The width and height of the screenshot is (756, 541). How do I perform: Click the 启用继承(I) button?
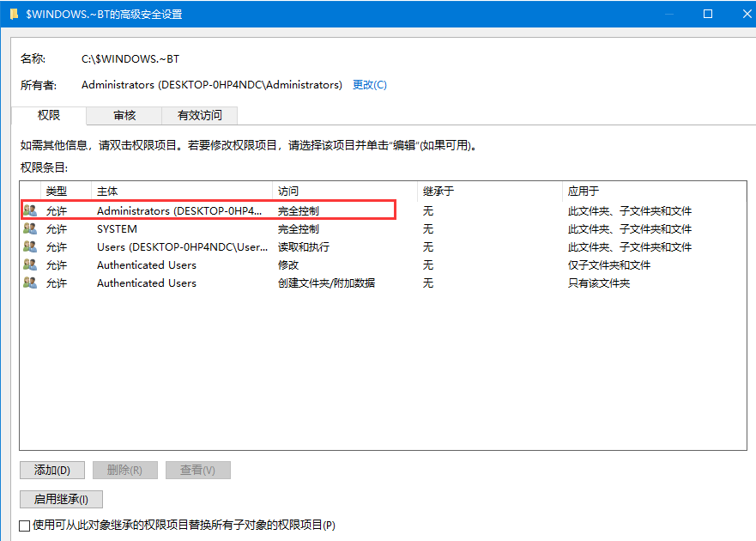(x=61, y=499)
